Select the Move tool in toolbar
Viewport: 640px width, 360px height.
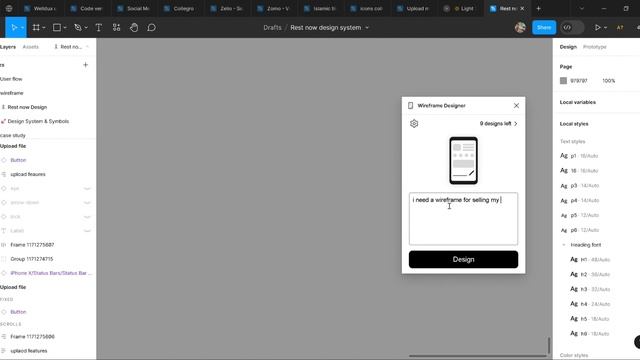coord(13,27)
